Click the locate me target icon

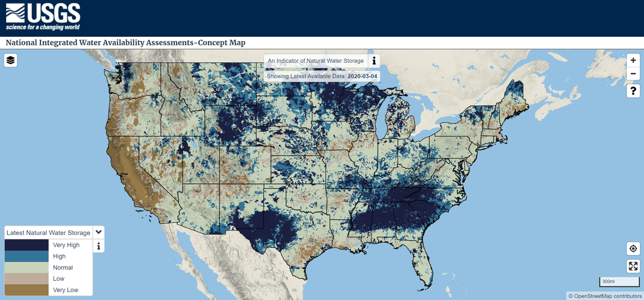(633, 249)
